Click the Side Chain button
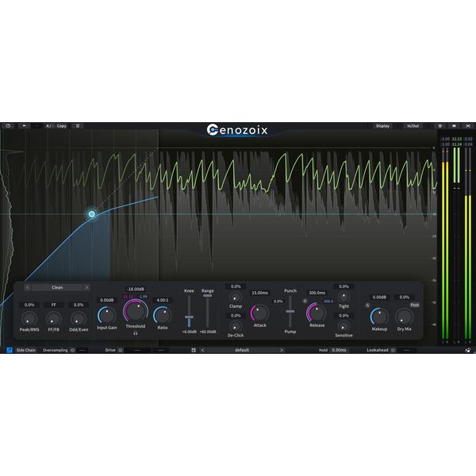 26,350
